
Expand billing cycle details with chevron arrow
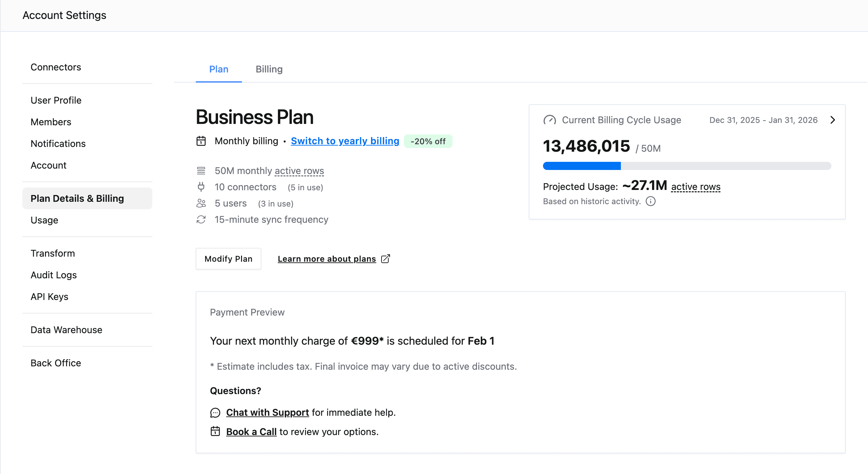(833, 120)
